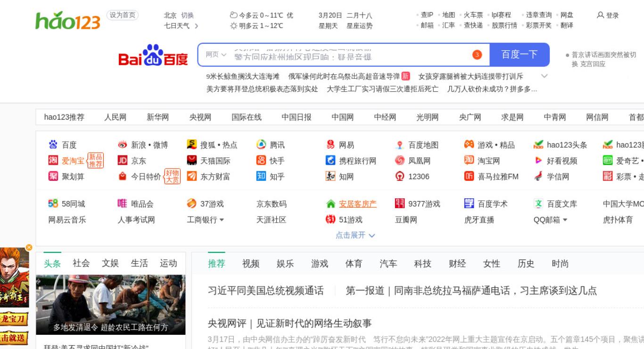This screenshot has height=349, width=644.
Task: Select the 社会 news tab
Action: (x=81, y=263)
